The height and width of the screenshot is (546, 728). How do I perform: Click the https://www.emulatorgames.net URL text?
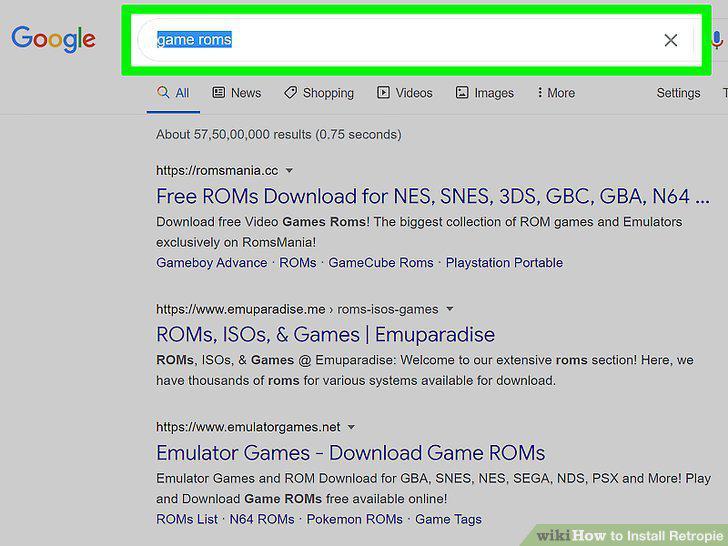click(248, 427)
